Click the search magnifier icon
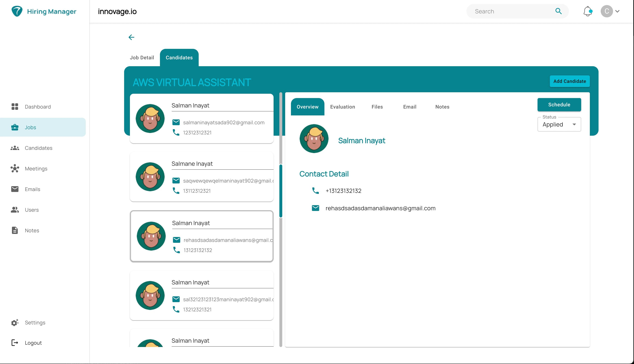The width and height of the screenshot is (634, 364). click(559, 11)
